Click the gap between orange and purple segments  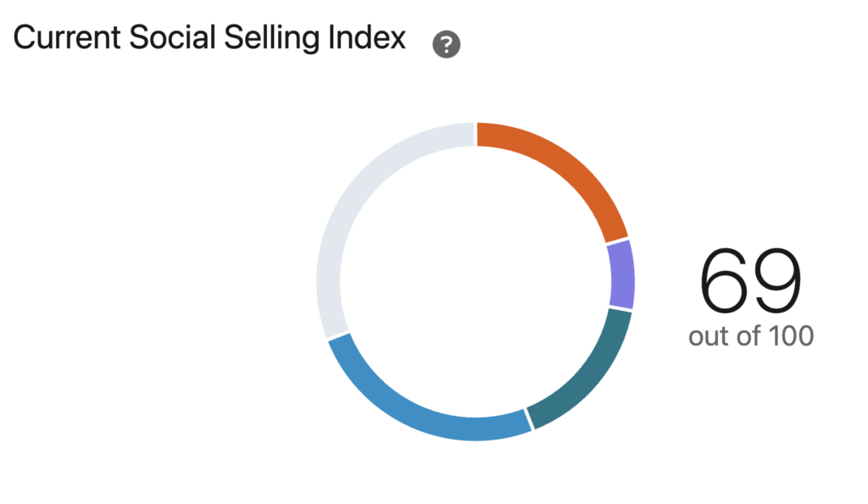tap(618, 241)
